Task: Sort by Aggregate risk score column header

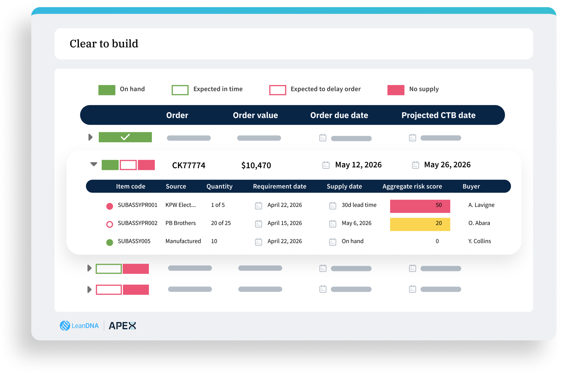Action: [412, 186]
